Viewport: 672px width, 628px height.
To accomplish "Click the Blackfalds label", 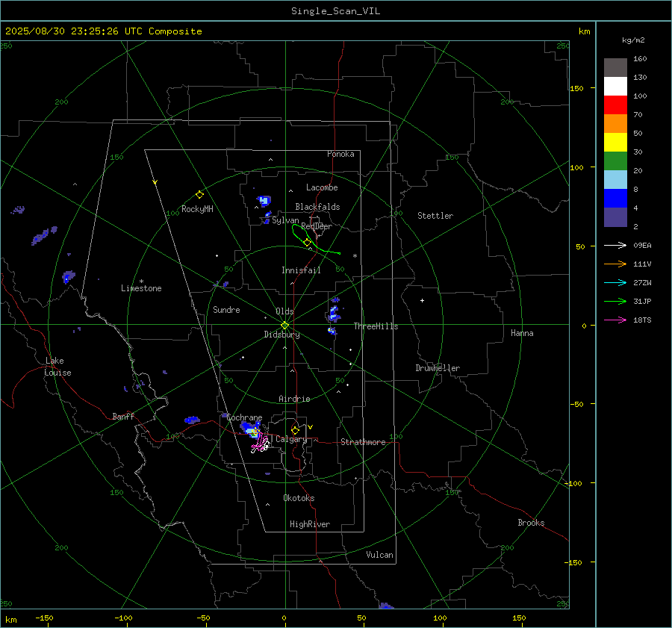I will pos(317,207).
